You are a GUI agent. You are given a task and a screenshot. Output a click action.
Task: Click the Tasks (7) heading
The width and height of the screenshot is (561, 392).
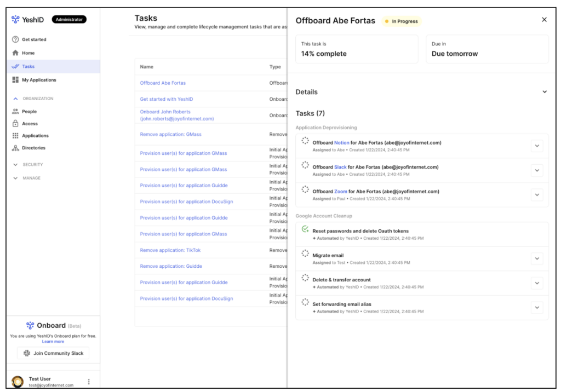pos(310,113)
